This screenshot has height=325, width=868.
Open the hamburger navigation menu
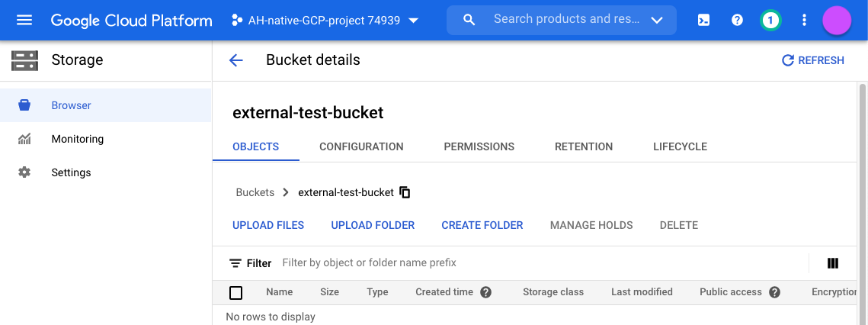(24, 21)
